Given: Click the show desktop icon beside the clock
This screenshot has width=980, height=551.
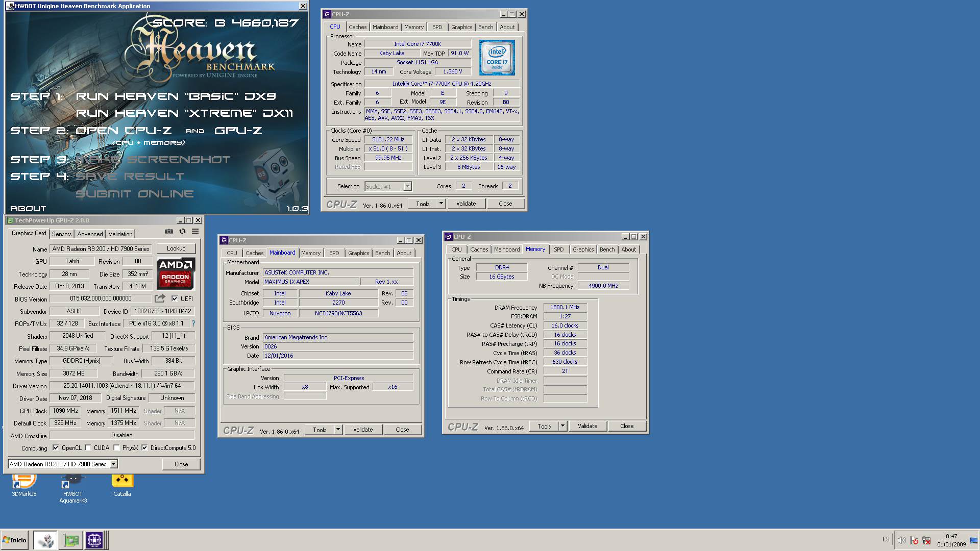Looking at the screenshot, I should 973,540.
